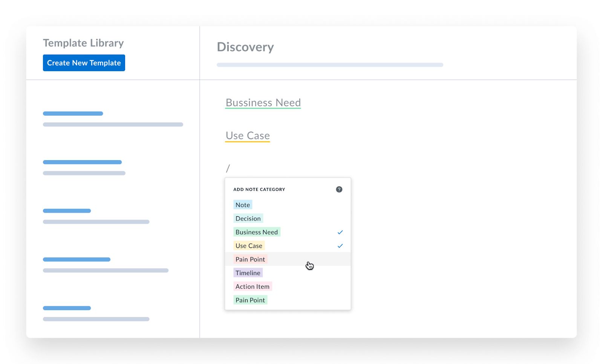Screen dimensions: 603x364
Task: Uncheck the checkmark beside Business Need
Action: coord(340,232)
